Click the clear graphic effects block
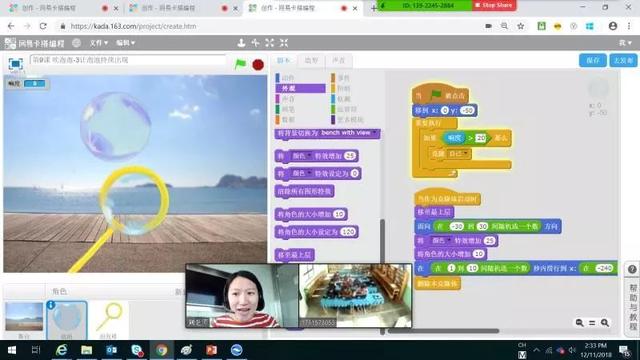This screenshot has height=360, width=640. (x=304, y=191)
